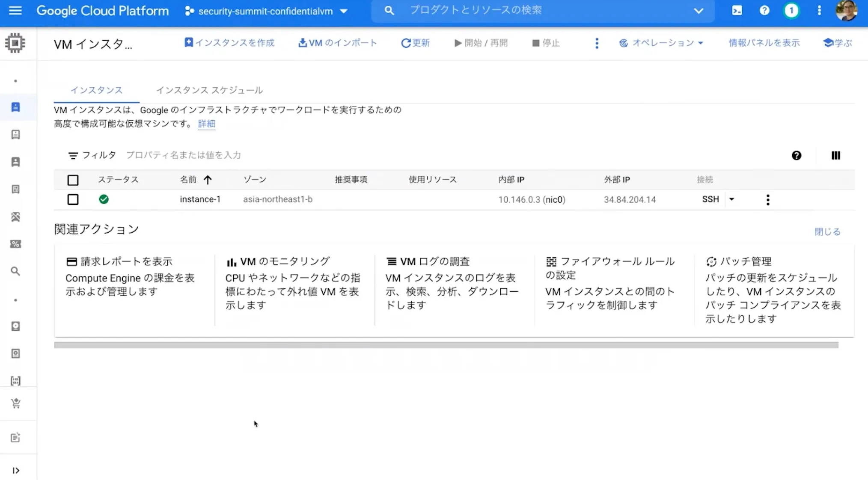Expand search bar dropdown chevron
This screenshot has height=480, width=868.
(x=699, y=11)
